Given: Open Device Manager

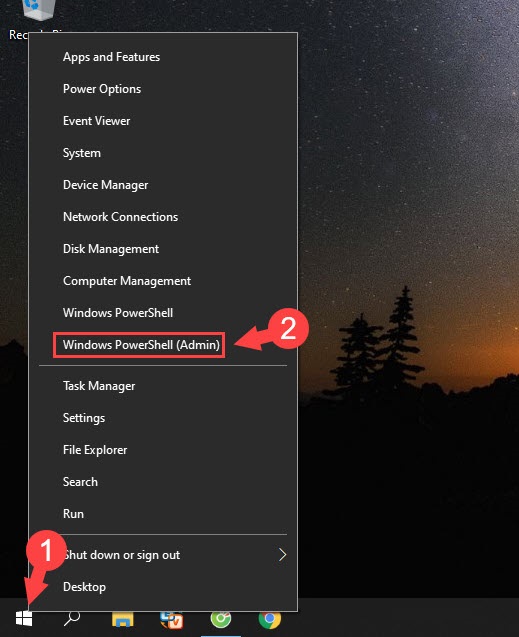Looking at the screenshot, I should coord(163,185).
